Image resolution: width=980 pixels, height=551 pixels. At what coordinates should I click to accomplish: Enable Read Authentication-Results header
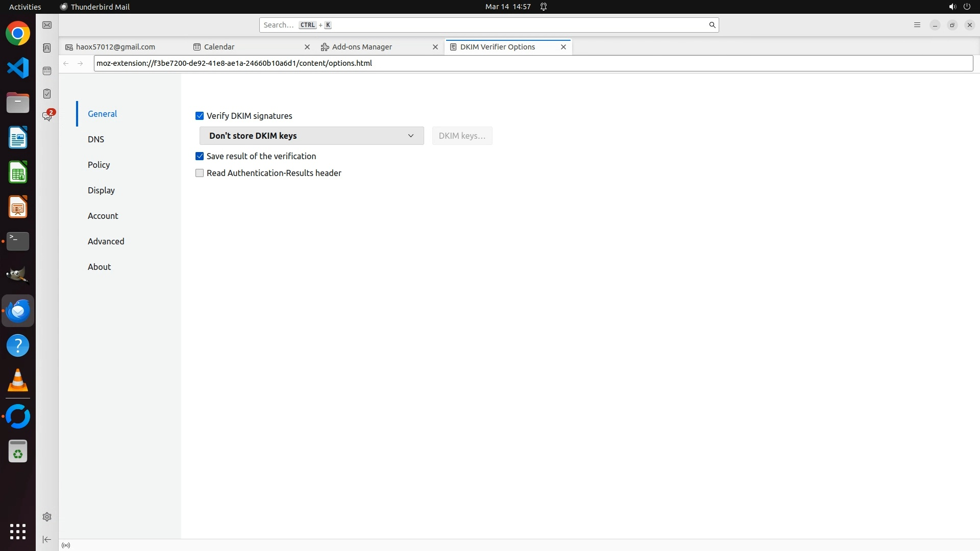point(200,173)
